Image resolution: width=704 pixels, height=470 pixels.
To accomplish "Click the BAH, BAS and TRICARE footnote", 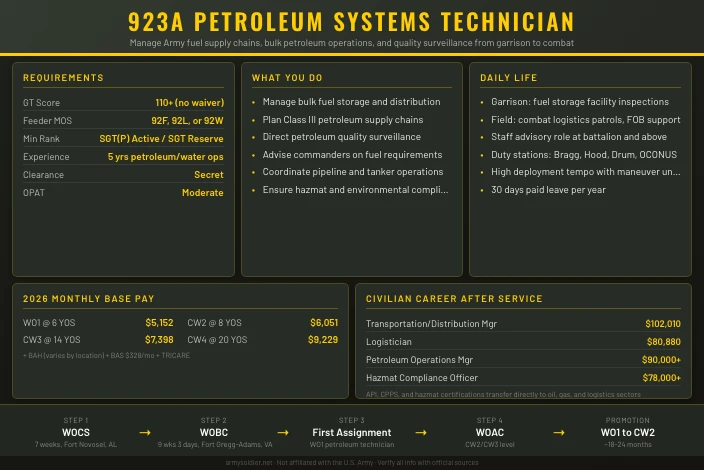I will click(x=106, y=356).
